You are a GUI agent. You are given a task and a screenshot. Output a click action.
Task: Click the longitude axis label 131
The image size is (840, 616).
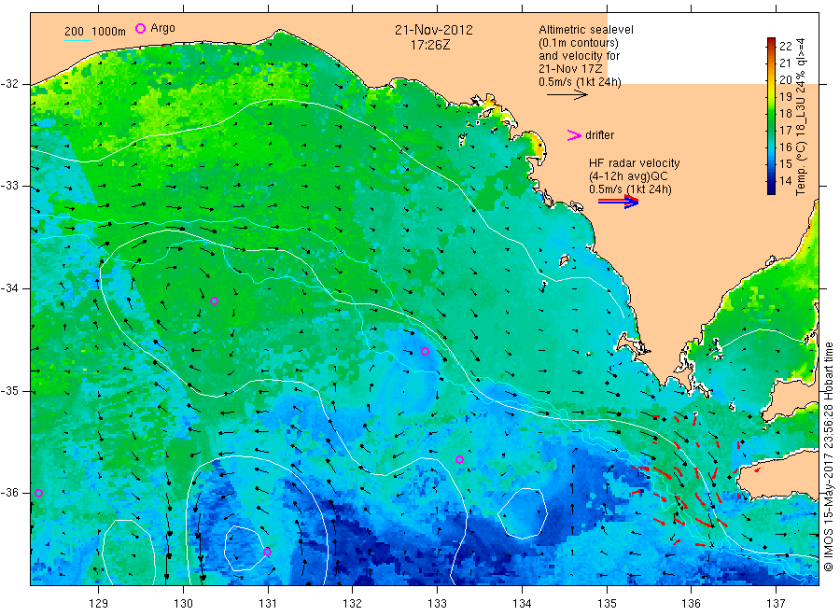268,604
